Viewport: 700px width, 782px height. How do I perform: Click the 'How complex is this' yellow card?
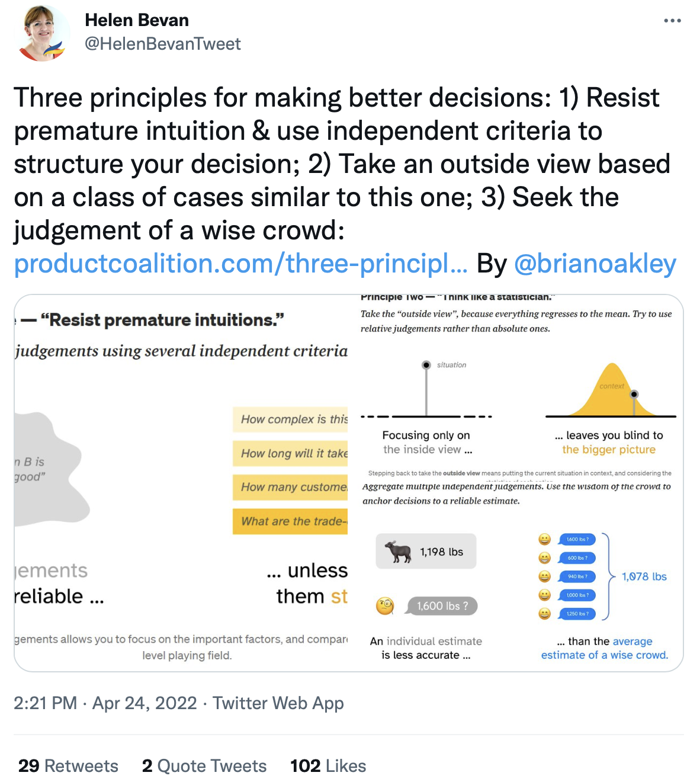pyautogui.click(x=290, y=419)
